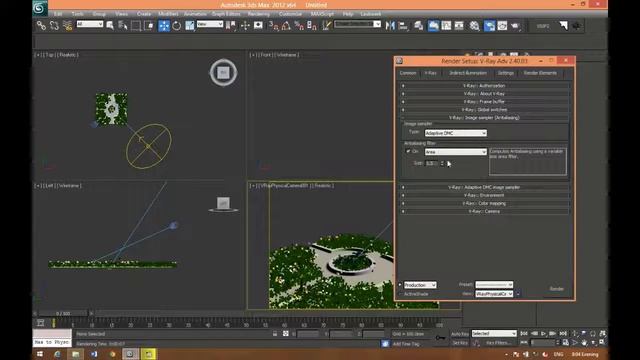Collapse the V-Ray Image sampler (Antialiasing) rollout
The image size is (640, 360).
point(484,118)
